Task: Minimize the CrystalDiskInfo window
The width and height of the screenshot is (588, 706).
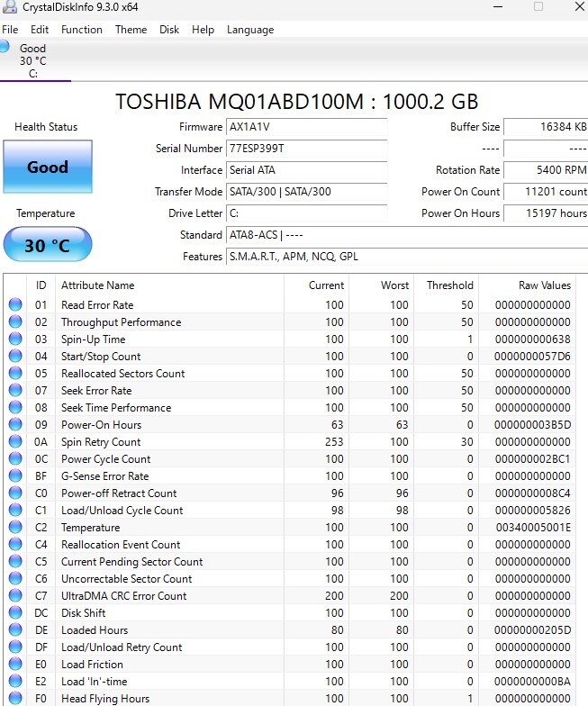Action: pos(498,7)
